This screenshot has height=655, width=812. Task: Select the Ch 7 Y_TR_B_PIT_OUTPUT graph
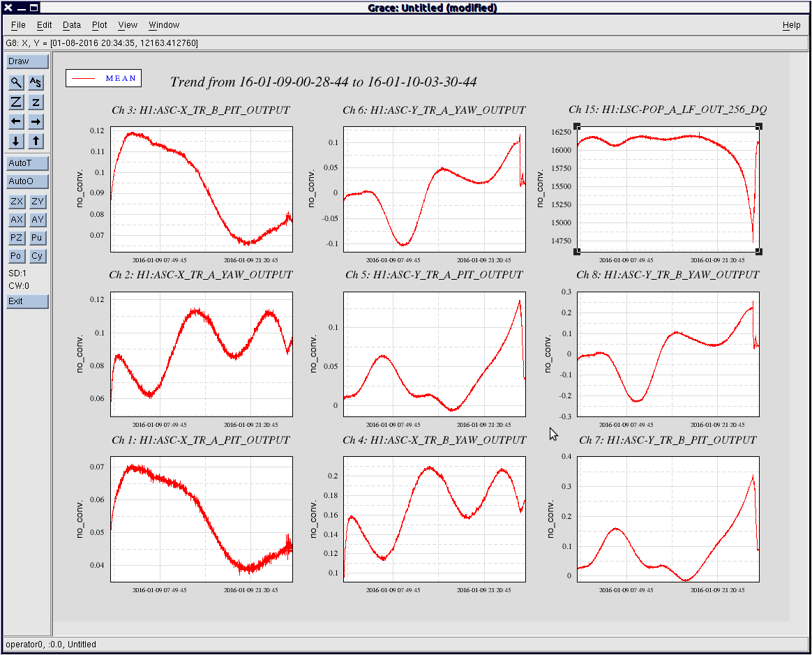(668, 520)
